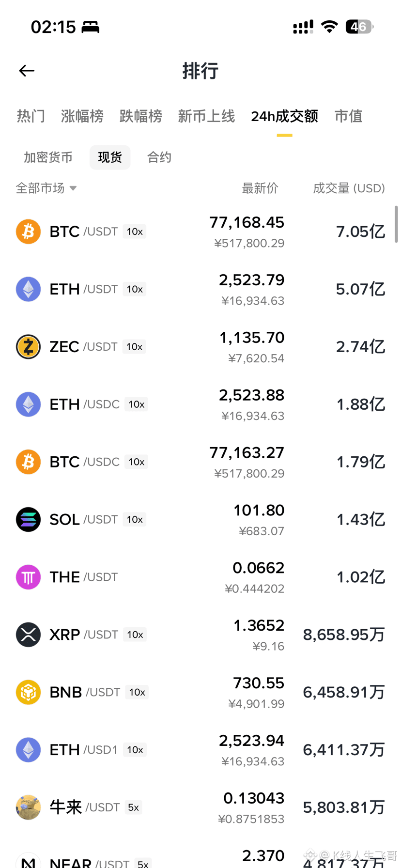Switch to the 涨幅榜 tab
The height and width of the screenshot is (868, 401).
click(82, 116)
